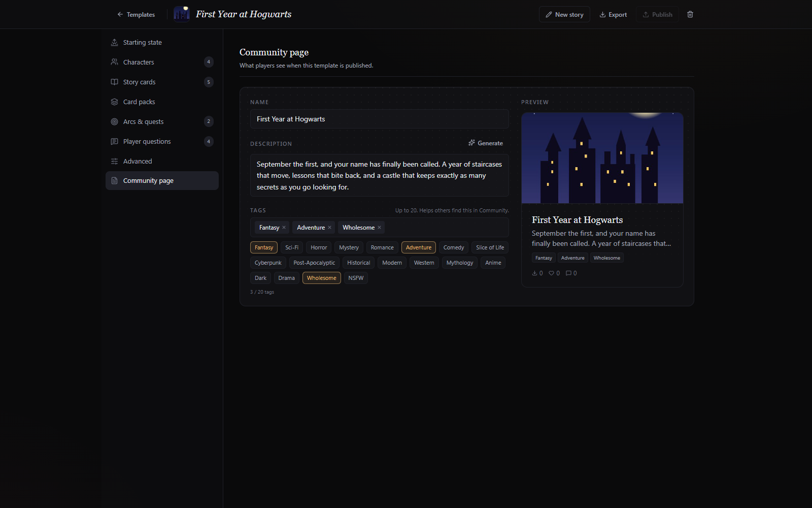Focus the Name input field
812x508 pixels.
pyautogui.click(x=379, y=119)
